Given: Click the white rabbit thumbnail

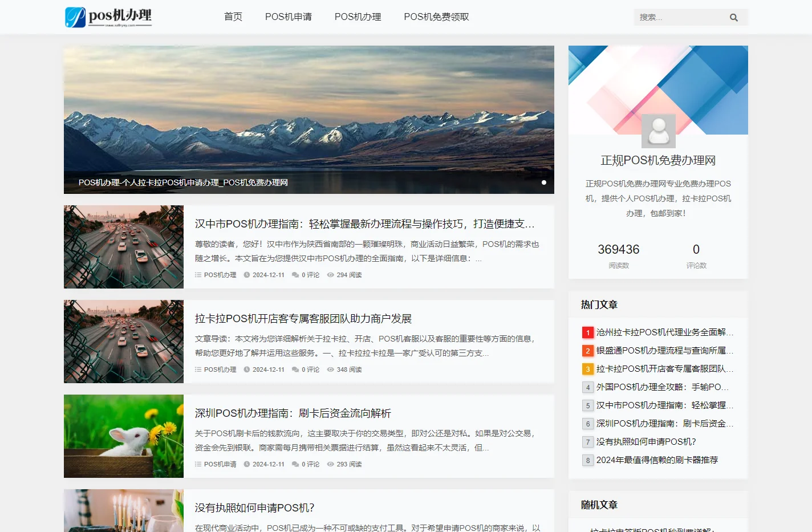Looking at the screenshot, I should [x=124, y=436].
